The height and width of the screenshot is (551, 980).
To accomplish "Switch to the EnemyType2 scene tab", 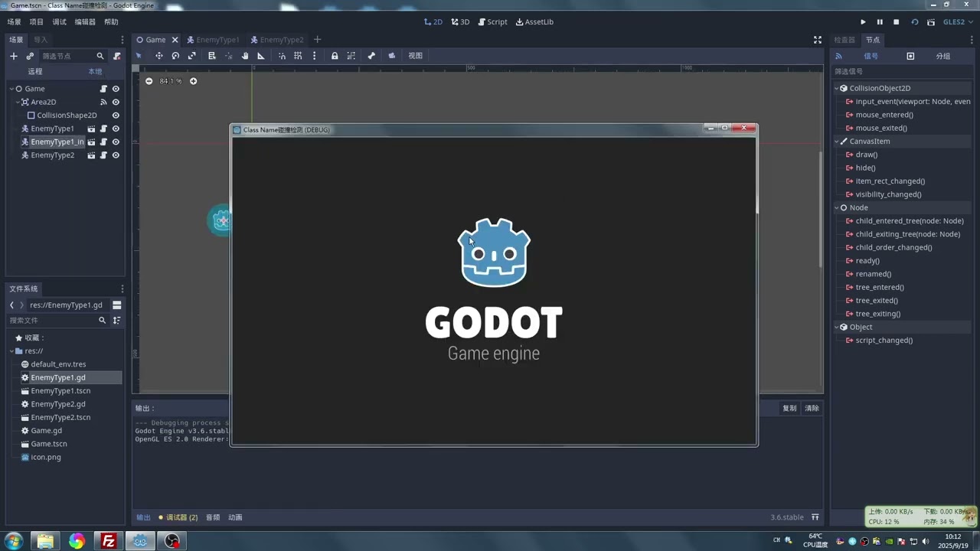I will [276, 40].
